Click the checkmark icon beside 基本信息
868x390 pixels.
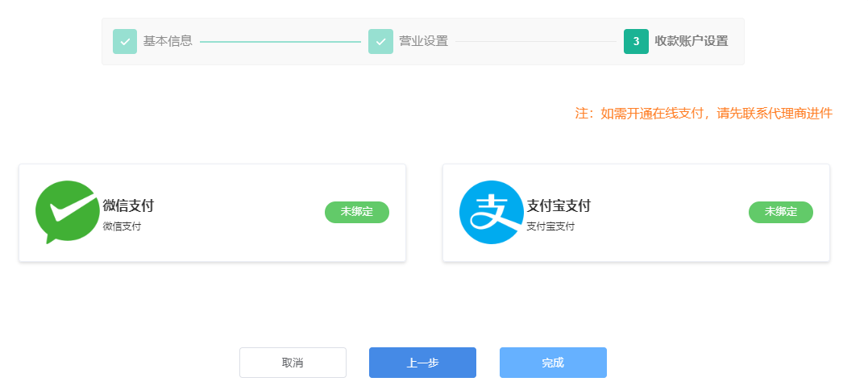125,41
